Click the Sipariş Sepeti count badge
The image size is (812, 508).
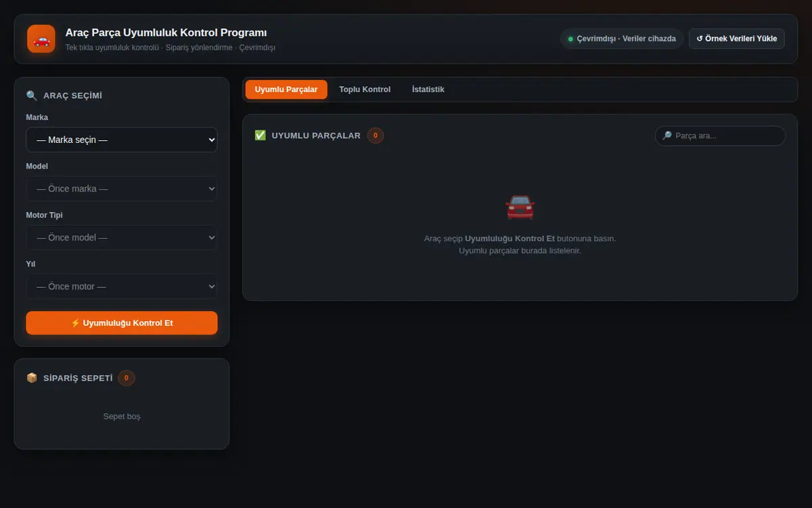coord(127,378)
